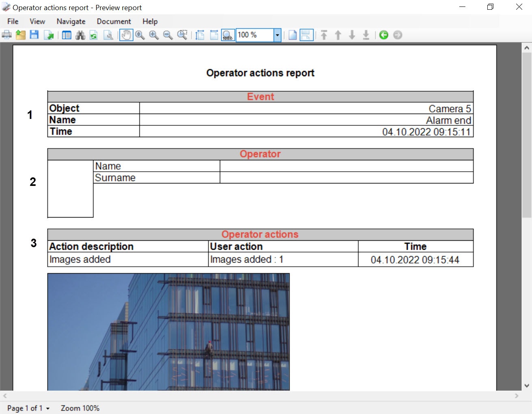
Task: Toggle the continuous page layout button
Action: [x=307, y=35]
